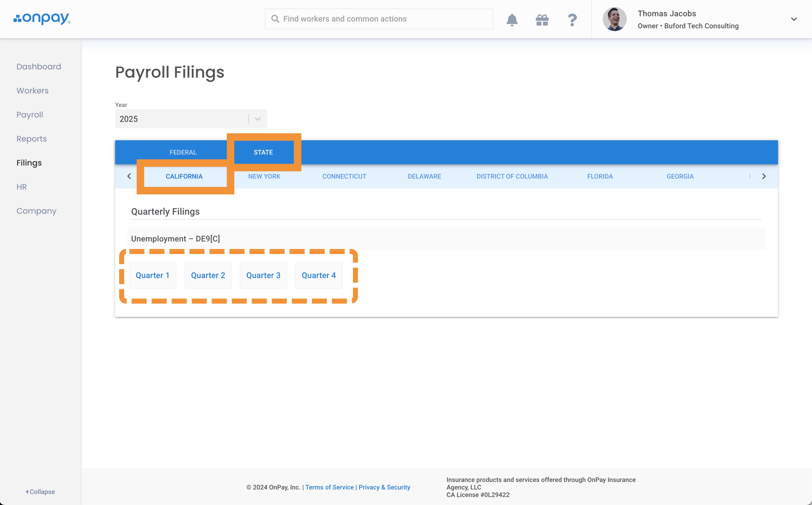Open the Year 2025 dropdown
This screenshot has width=812, height=505.
tap(191, 119)
